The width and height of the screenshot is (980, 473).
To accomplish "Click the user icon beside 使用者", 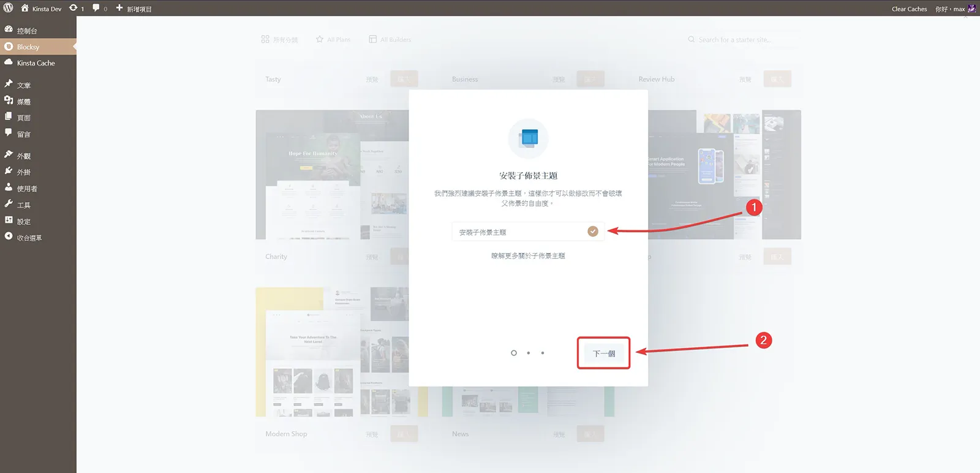I will tap(9, 187).
